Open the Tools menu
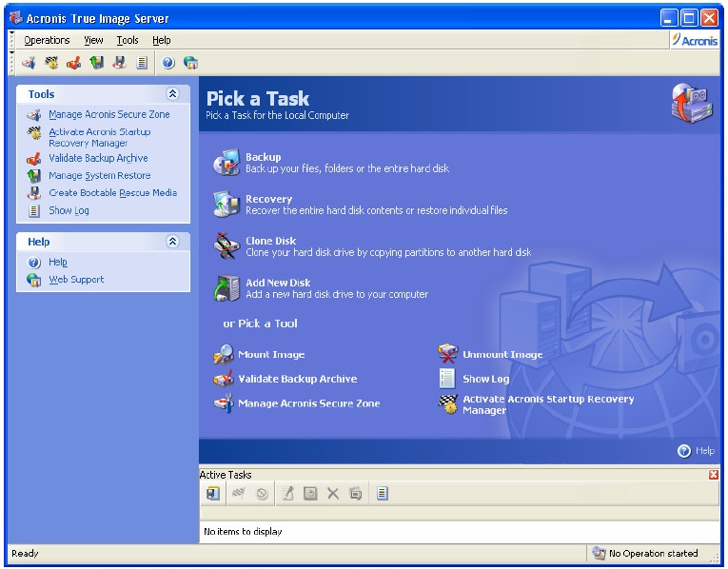This screenshot has height=569, width=728. (128, 40)
